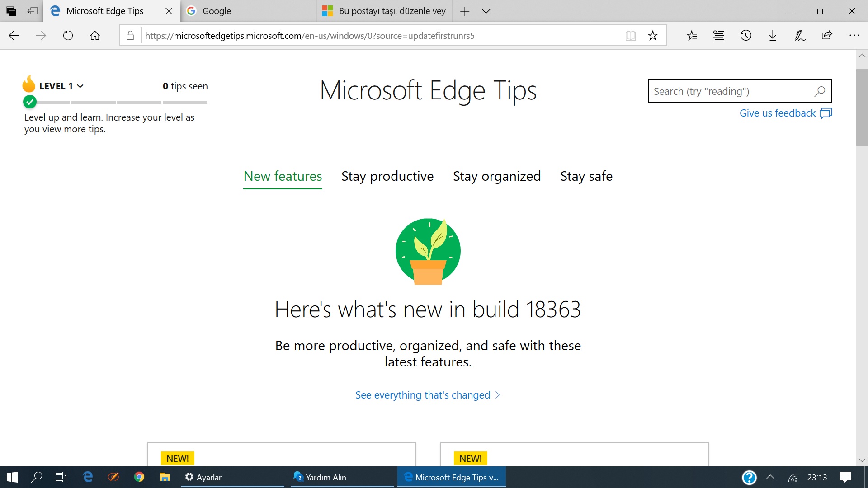Show tab previews chevron
This screenshot has width=868, height=488.
(486, 11)
